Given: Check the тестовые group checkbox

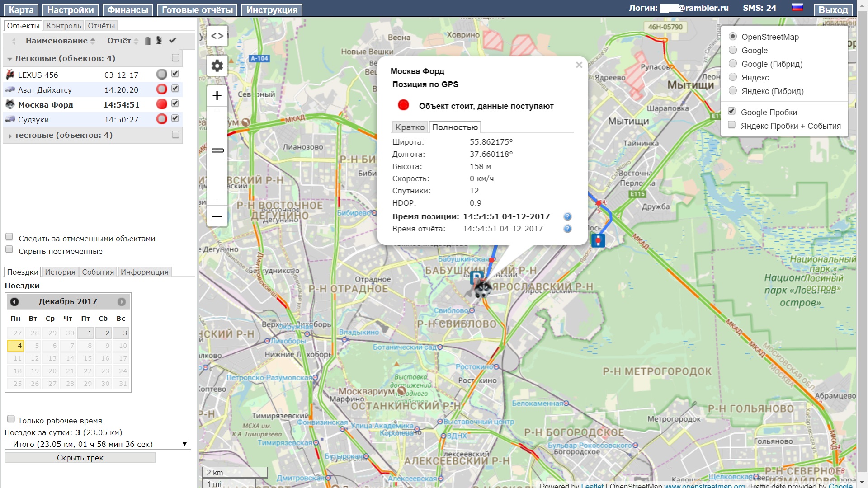Looking at the screenshot, I should click(175, 135).
